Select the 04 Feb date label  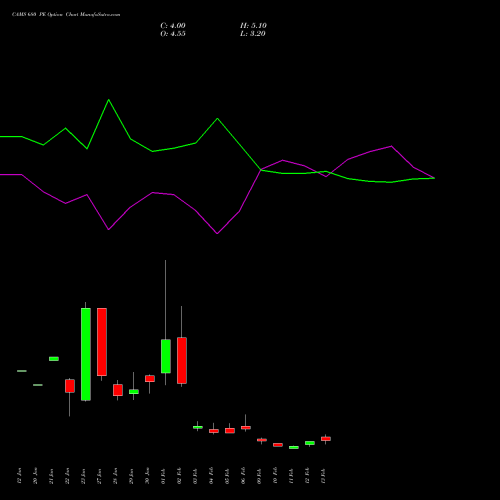pos(211,476)
